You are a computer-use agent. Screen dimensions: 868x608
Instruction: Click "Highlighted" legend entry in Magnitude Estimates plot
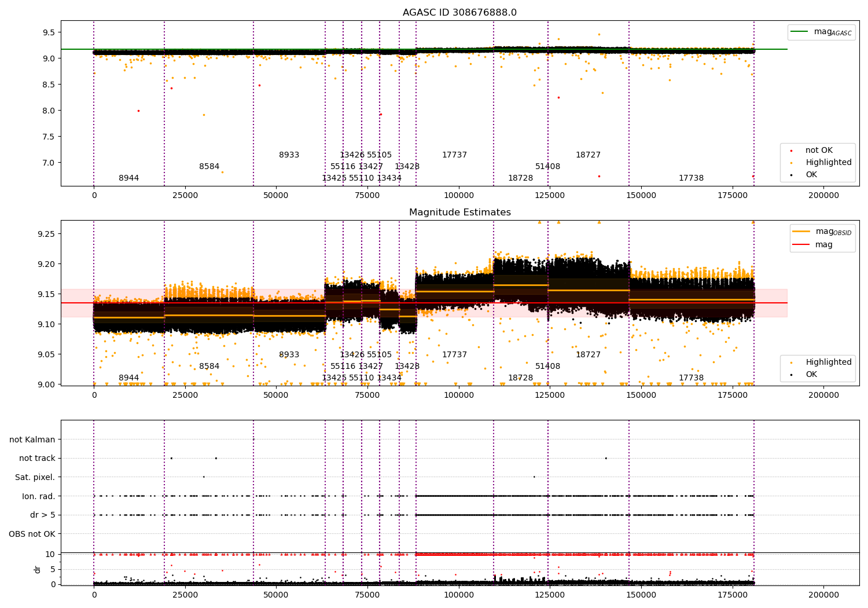(x=829, y=362)
